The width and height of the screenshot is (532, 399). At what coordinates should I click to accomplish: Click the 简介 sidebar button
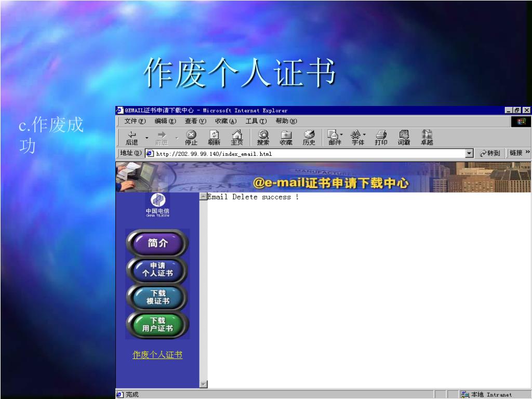tap(157, 243)
